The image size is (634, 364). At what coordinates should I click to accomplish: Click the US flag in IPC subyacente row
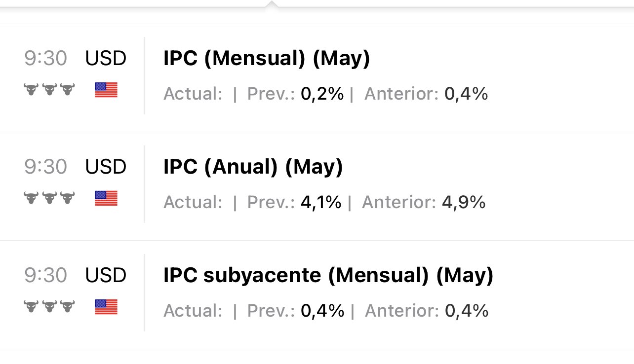(x=106, y=307)
